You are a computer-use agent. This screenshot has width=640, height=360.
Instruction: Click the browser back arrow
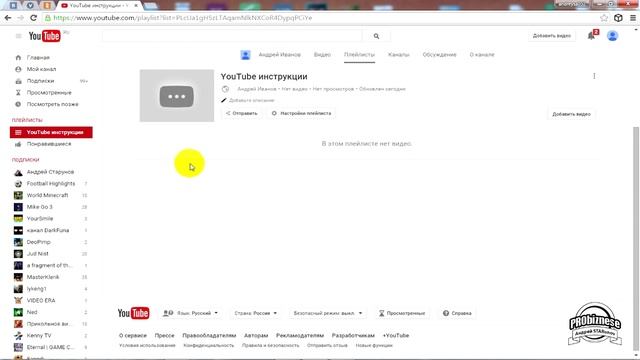pyautogui.click(x=8, y=18)
